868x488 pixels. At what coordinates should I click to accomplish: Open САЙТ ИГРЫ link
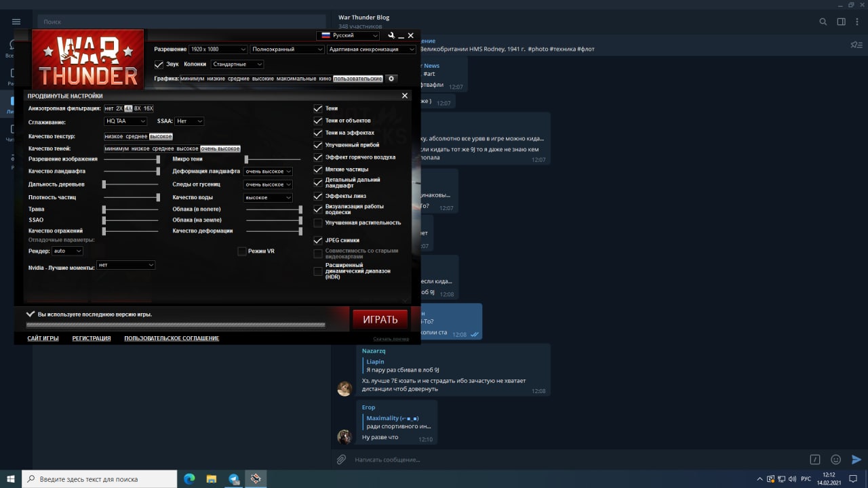[43, 338]
